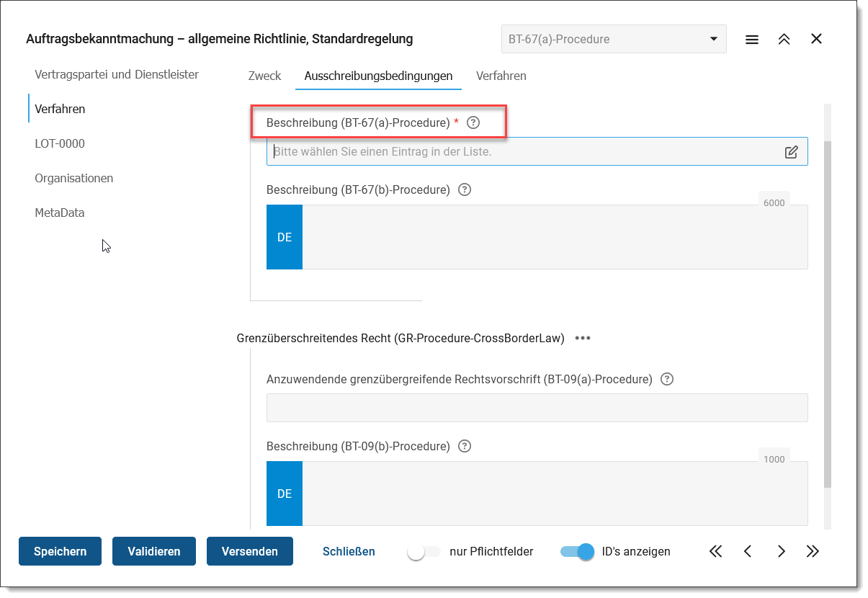This screenshot has width=868, height=598.
Task: Switch to the Zweck tab
Action: [264, 76]
